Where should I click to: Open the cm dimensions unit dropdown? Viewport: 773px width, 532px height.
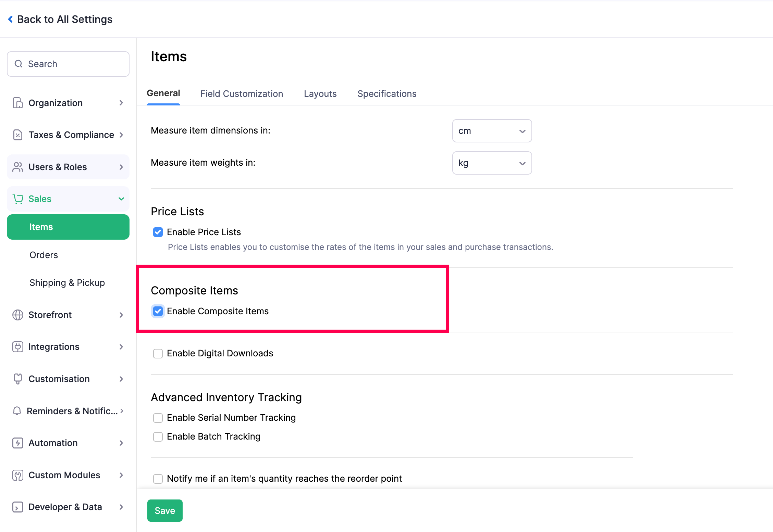(x=492, y=131)
